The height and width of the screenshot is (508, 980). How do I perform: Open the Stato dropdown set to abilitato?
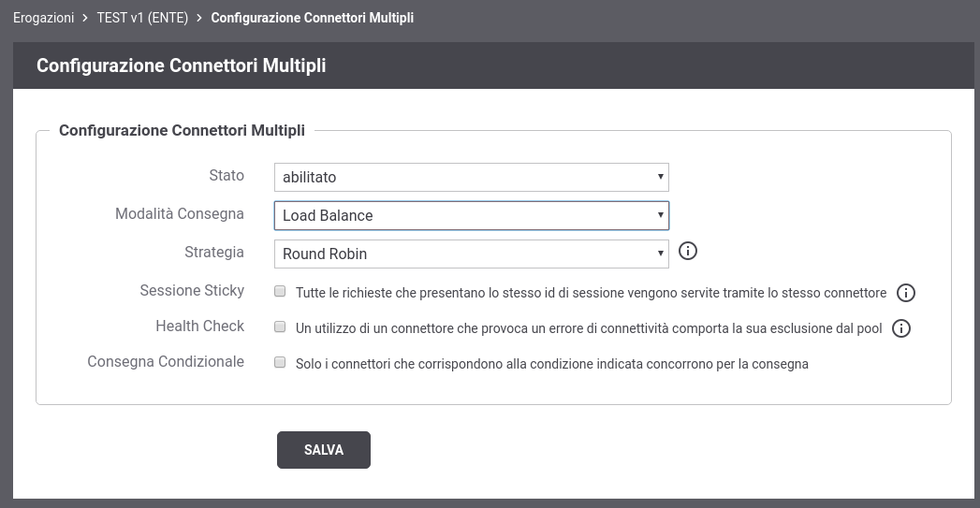coord(471,178)
